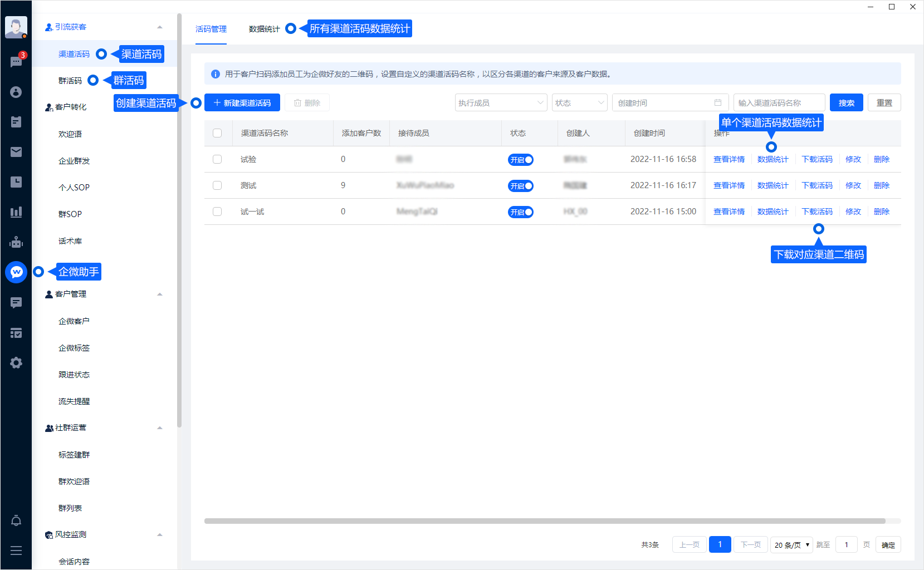924x570 pixels.
Task: Open the hamburger menu icon at bottom
Action: [16, 551]
